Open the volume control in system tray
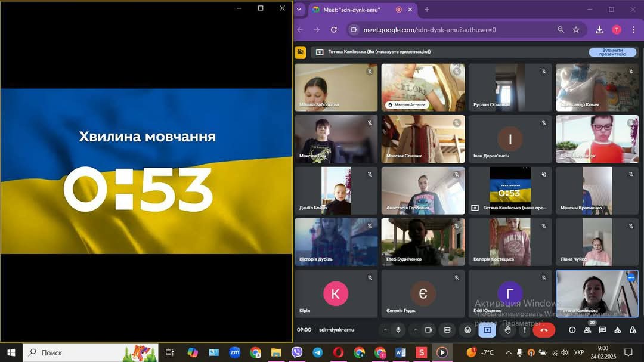 [x=565, y=352]
